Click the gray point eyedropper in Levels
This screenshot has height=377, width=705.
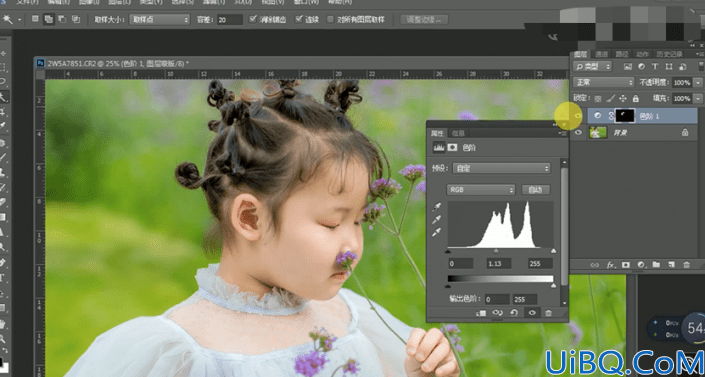(x=437, y=220)
